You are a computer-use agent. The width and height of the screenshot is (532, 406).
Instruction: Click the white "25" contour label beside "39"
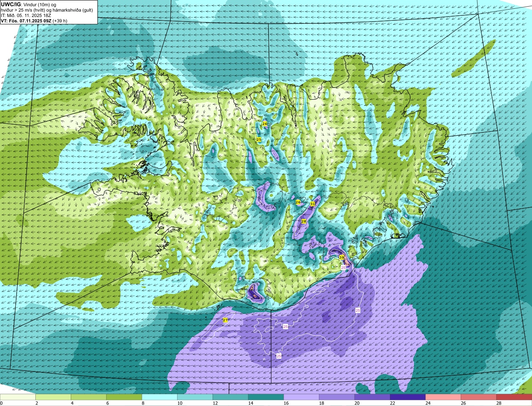tap(343, 268)
